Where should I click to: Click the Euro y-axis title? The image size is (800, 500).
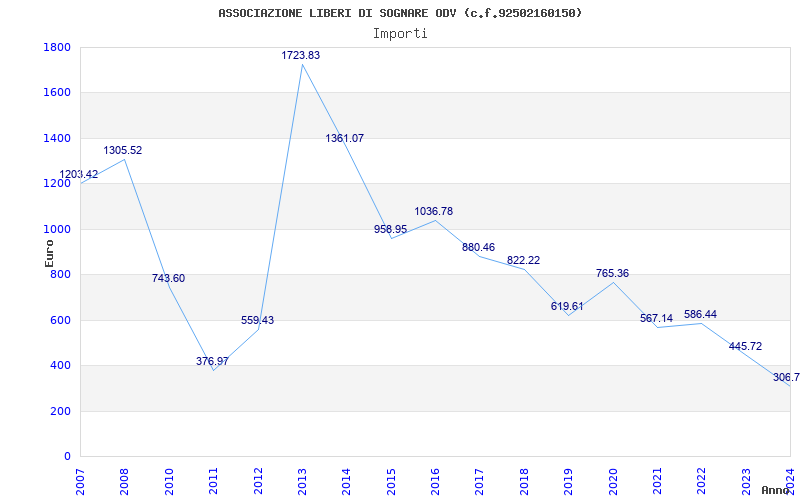pyautogui.click(x=49, y=253)
